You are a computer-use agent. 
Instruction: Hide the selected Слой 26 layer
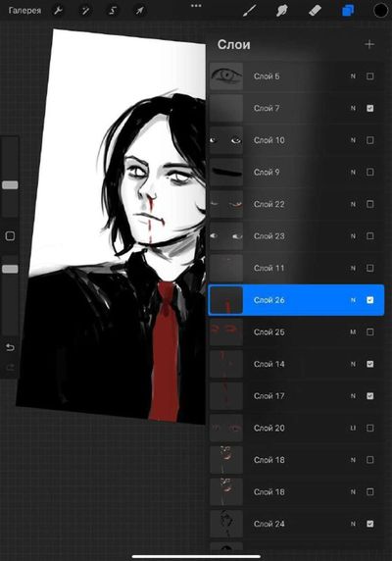pos(369,300)
